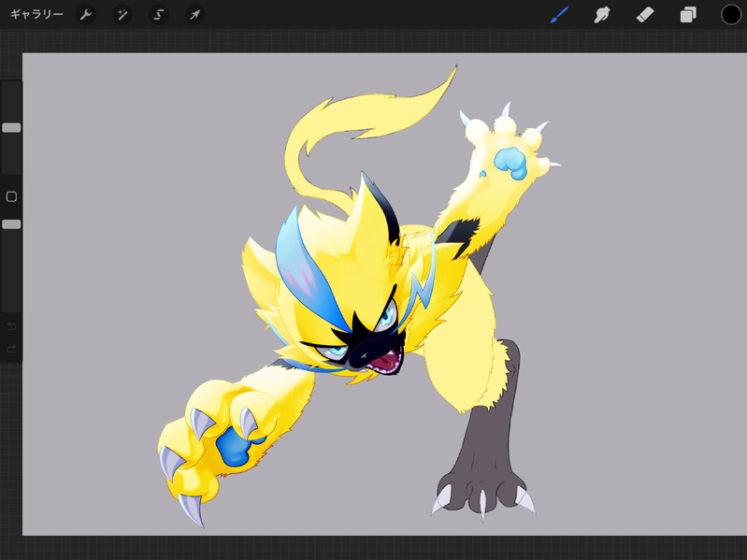Undo the last stroke using sidebar arrow
The width and height of the screenshot is (747, 560).
tap(11, 326)
